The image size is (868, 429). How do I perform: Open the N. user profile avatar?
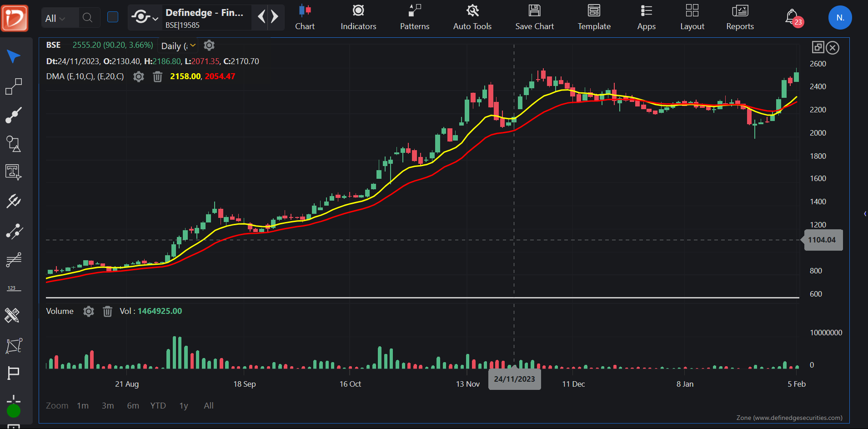click(840, 18)
